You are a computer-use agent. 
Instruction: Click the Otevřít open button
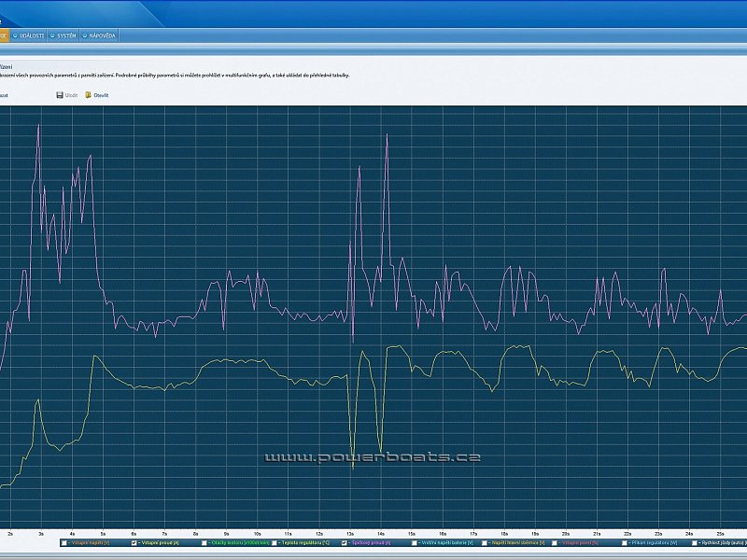(x=97, y=95)
